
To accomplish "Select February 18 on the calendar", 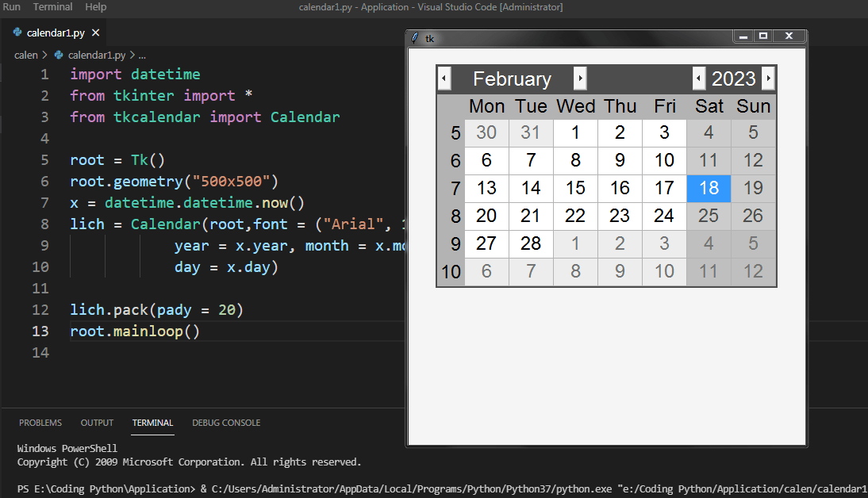I will (x=709, y=188).
